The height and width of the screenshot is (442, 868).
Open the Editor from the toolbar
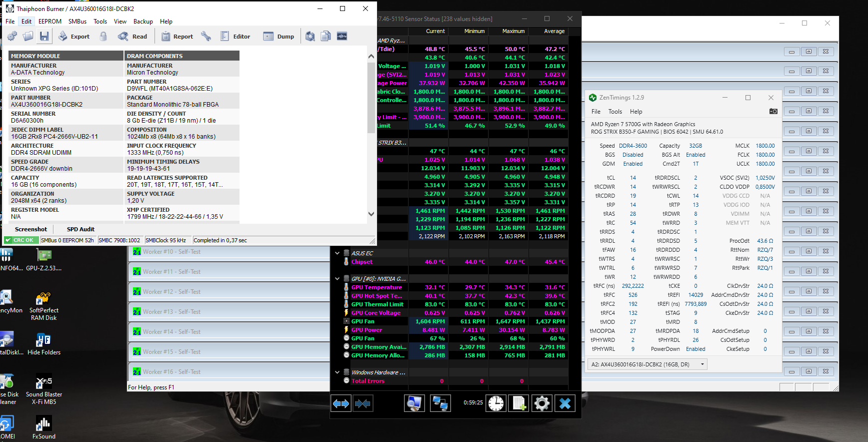(235, 36)
